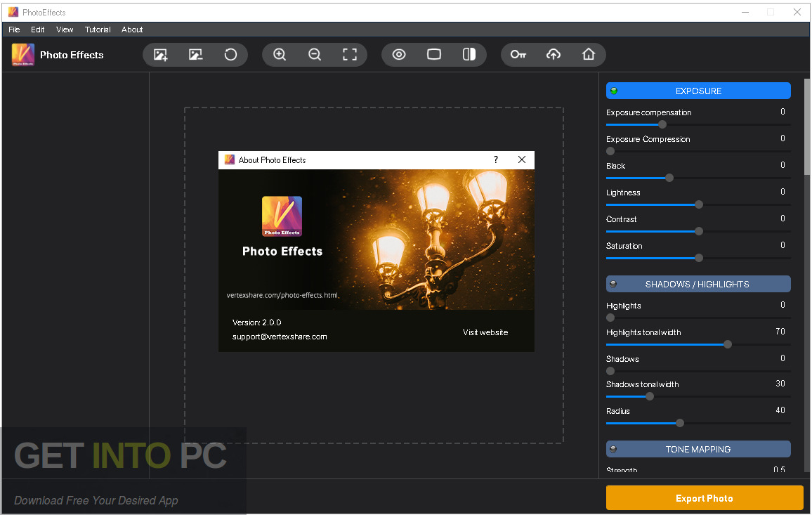Image resolution: width=812 pixels, height=515 pixels.
Task: Open the Edit menu
Action: point(37,30)
